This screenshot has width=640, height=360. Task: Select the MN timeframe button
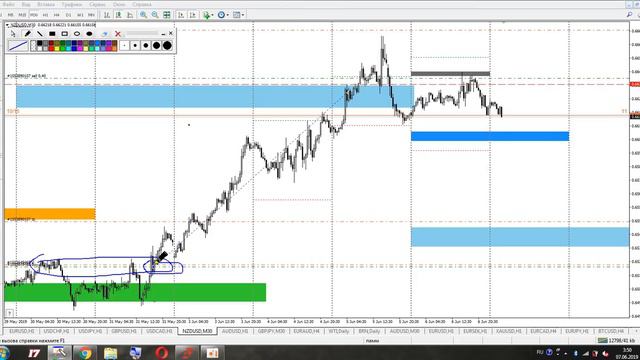pos(91,15)
